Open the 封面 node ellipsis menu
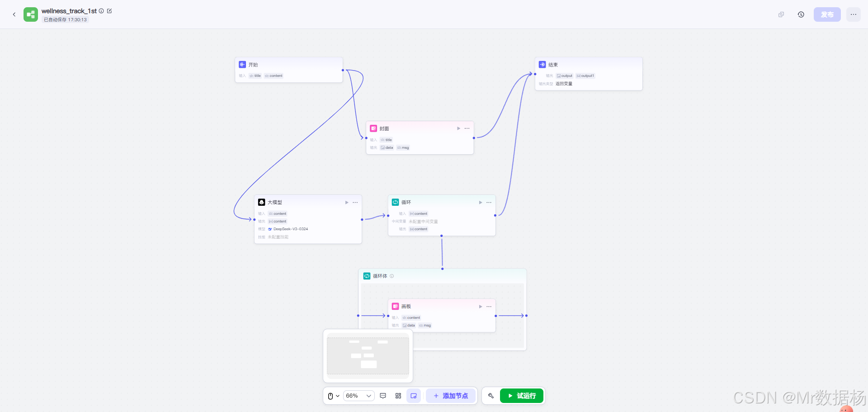Image resolution: width=868 pixels, height=412 pixels. (x=467, y=128)
